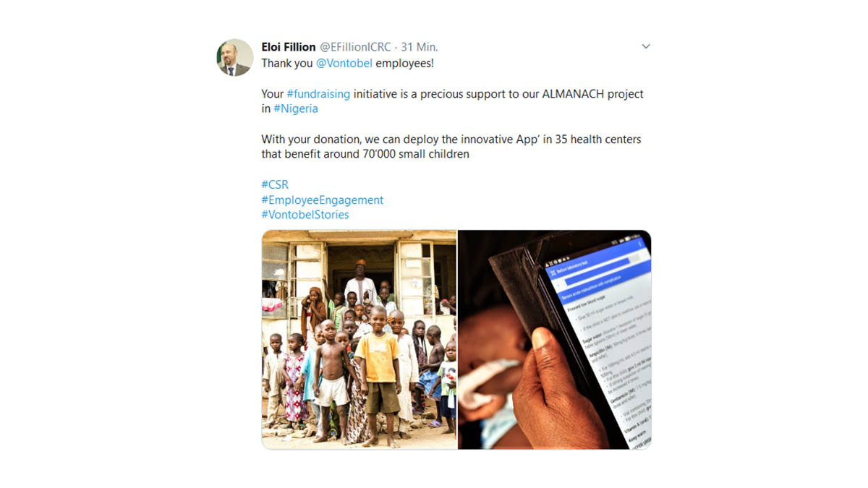Expand the tweet options chevron menu
The image size is (868, 488).
point(646,46)
